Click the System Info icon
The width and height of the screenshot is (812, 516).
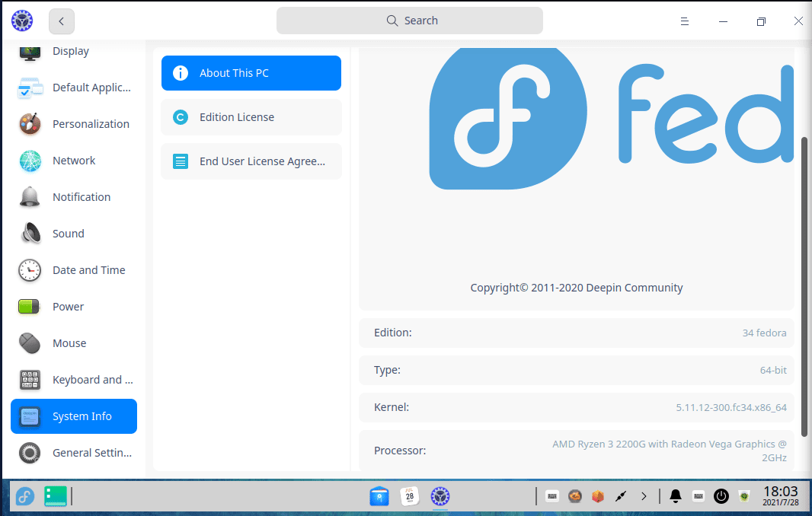point(30,416)
